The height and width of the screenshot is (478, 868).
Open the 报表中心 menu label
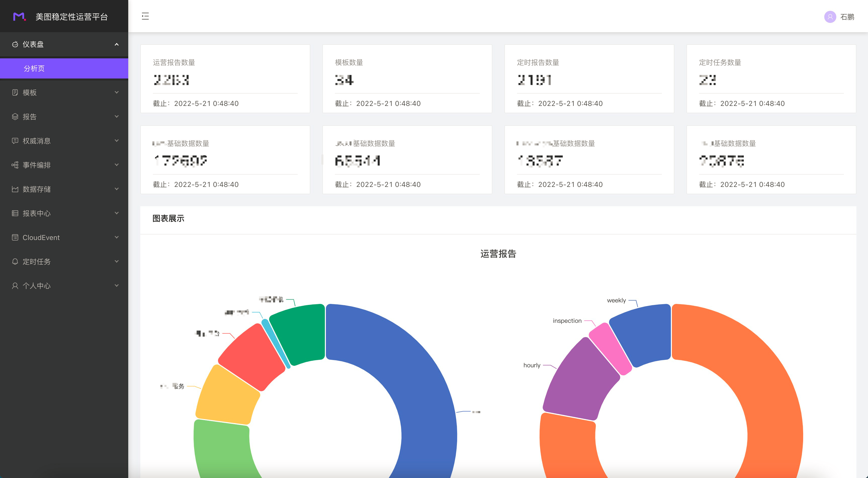point(37,213)
